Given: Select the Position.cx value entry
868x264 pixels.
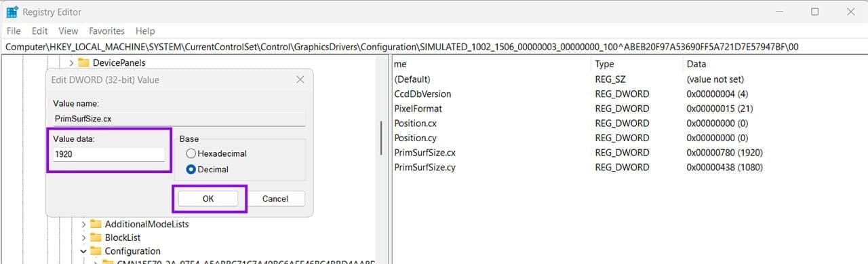Looking at the screenshot, I should click(416, 124).
